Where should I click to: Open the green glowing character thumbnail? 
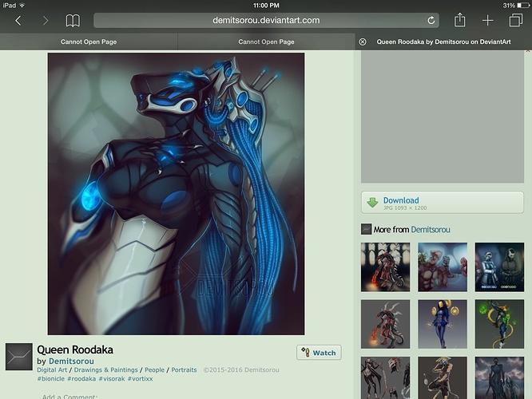point(499,324)
